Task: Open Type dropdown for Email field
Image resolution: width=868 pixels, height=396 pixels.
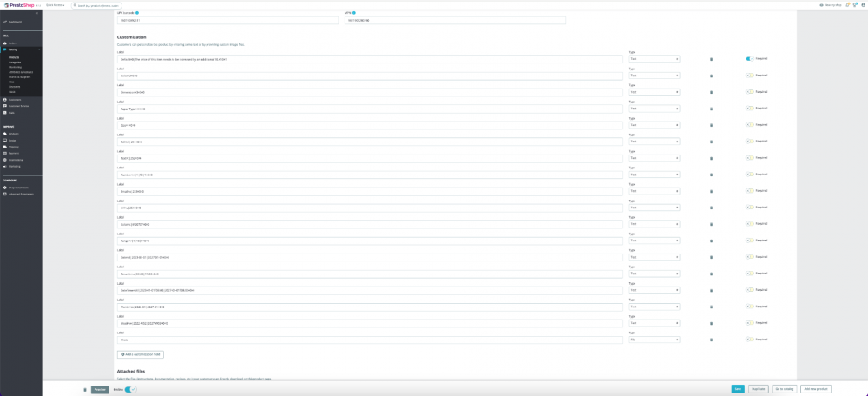Action: [x=654, y=191]
